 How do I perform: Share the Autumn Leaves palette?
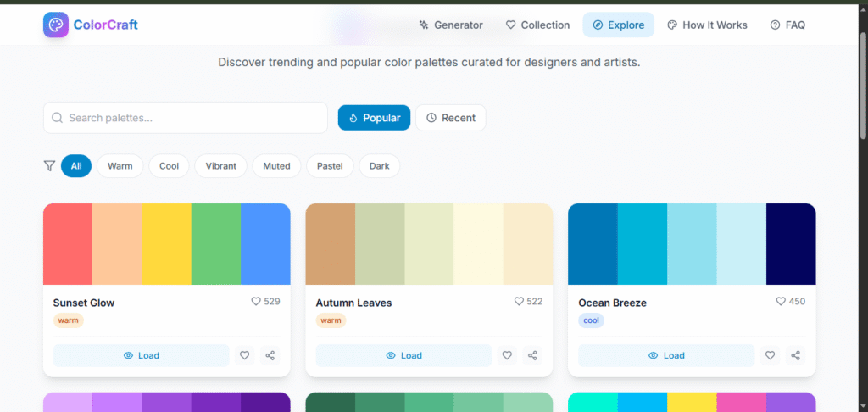point(532,355)
